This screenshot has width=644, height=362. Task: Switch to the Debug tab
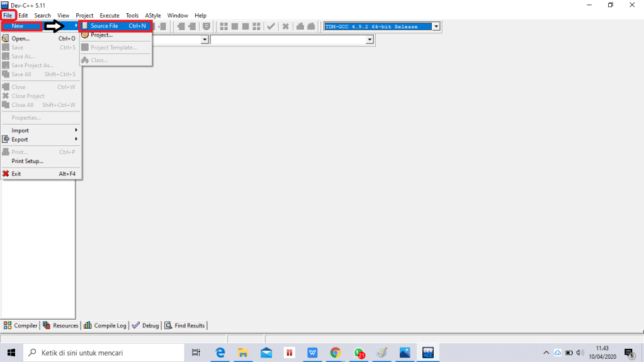[146, 325]
